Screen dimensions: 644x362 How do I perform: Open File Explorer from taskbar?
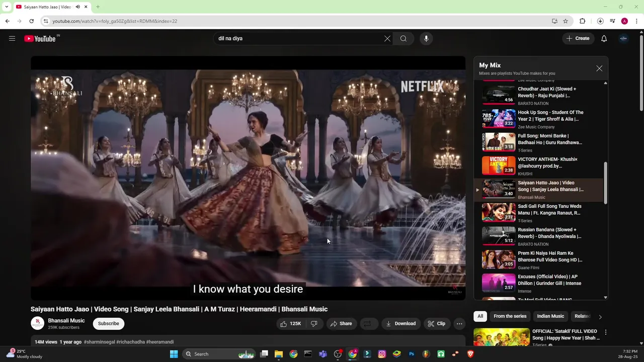pos(279,354)
